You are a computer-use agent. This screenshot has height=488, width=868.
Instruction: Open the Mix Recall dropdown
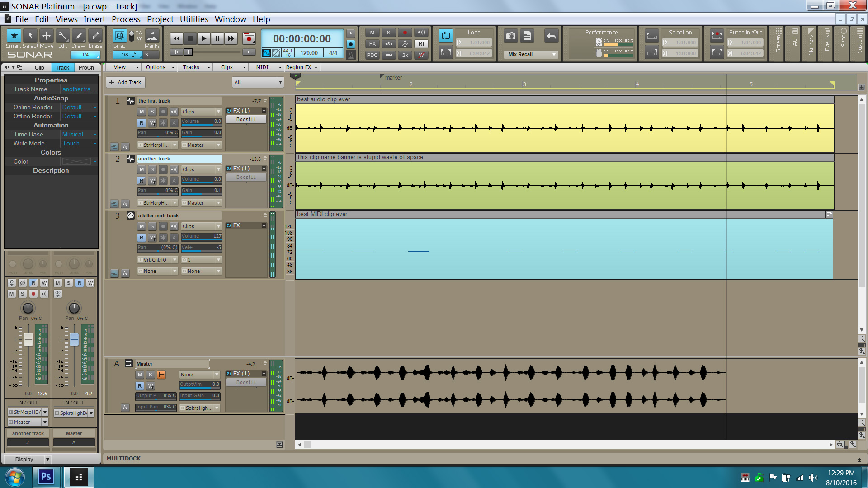[x=554, y=54]
